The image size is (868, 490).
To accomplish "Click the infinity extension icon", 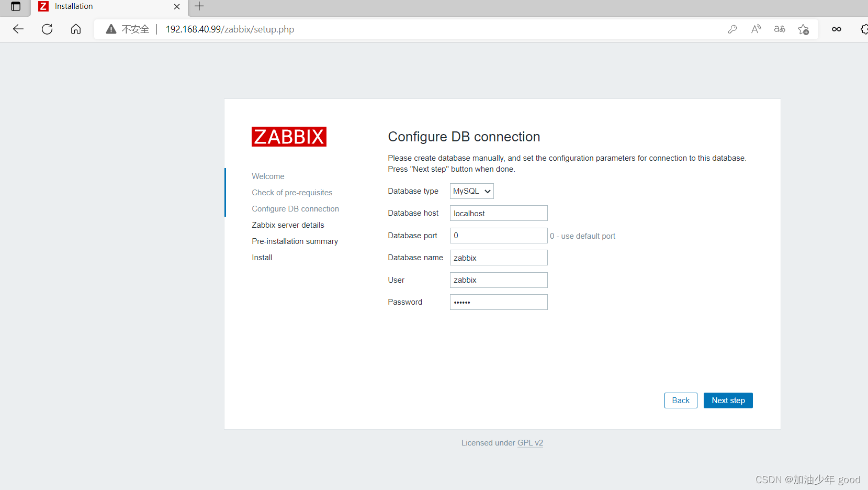I will [837, 29].
